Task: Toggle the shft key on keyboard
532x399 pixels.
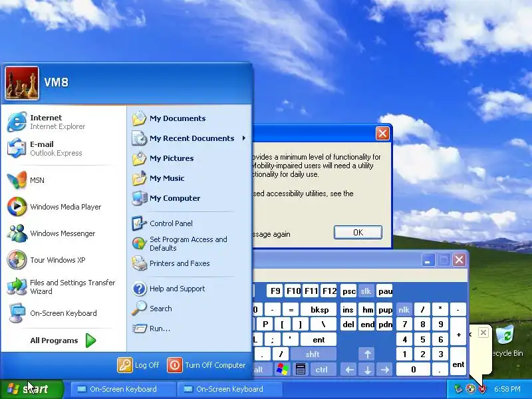Action: 312,354
